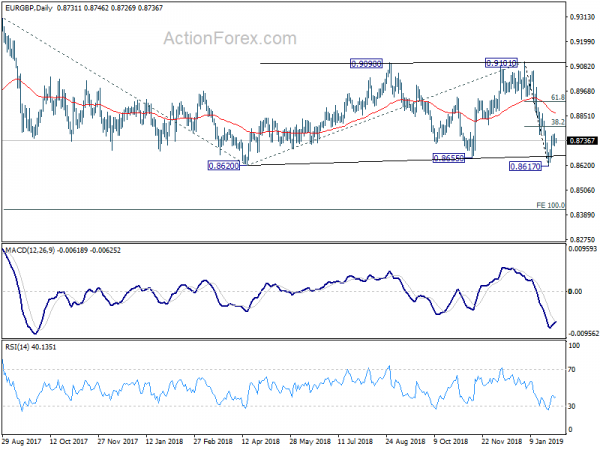
Task: Click the FE 100.0 projection label
Action: pos(550,205)
